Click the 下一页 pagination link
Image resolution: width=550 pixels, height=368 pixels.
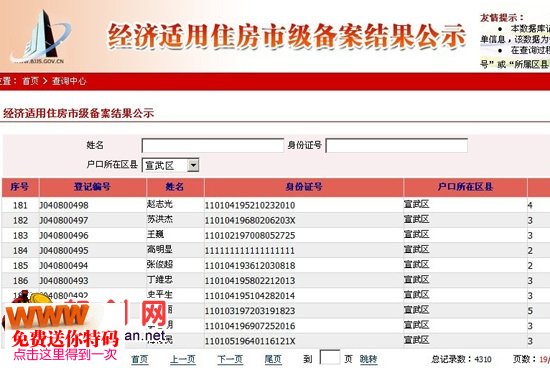coord(230,359)
